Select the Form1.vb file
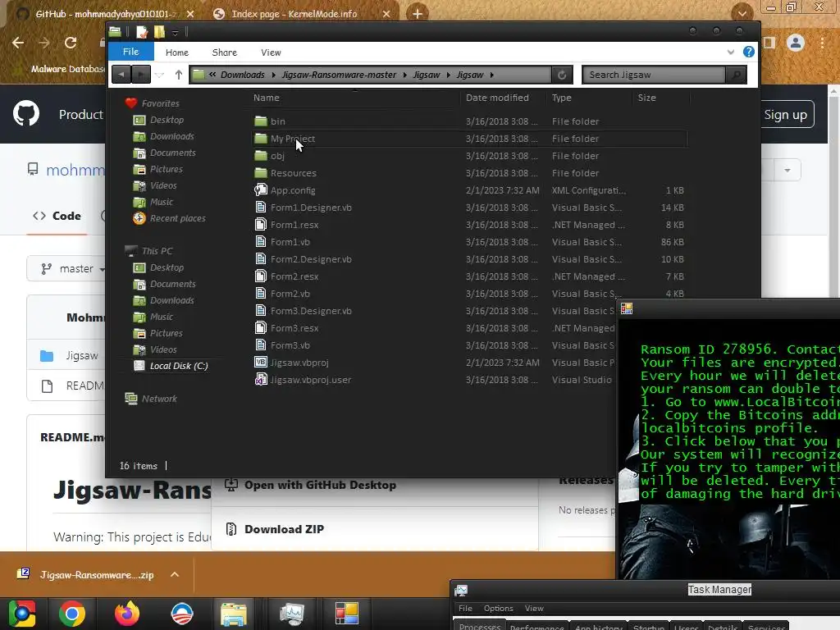The height and width of the screenshot is (630, 840). click(x=290, y=242)
